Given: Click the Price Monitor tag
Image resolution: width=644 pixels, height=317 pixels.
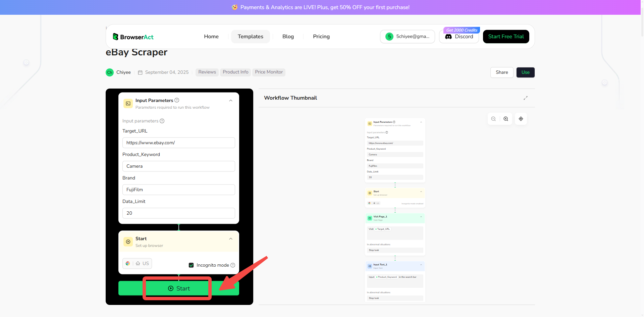Looking at the screenshot, I should coord(269,72).
